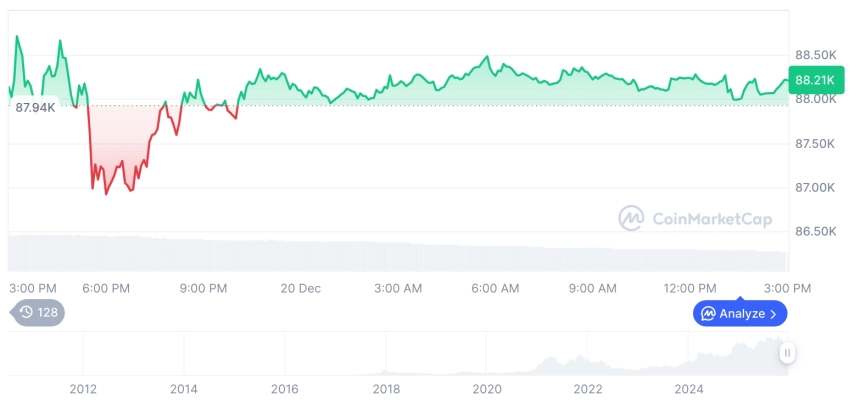Click the 12:00 PM time axis label
The height and width of the screenshot is (401, 860).
pyautogui.click(x=692, y=288)
